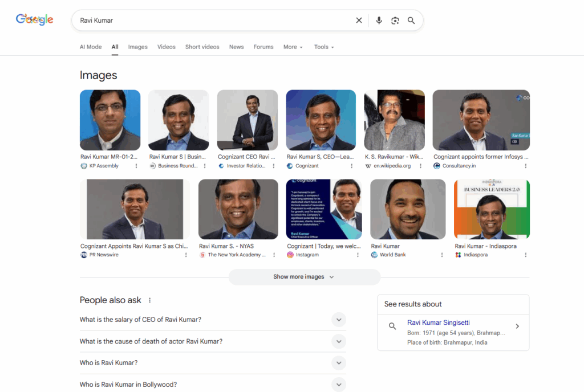This screenshot has width=584, height=392.
Task: Click the Ravi Kumar search input field
Action: [x=211, y=21]
